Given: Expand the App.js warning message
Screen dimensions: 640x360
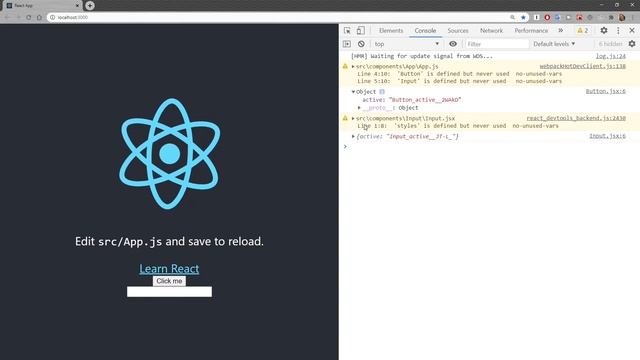Looking at the screenshot, I should (x=353, y=66).
